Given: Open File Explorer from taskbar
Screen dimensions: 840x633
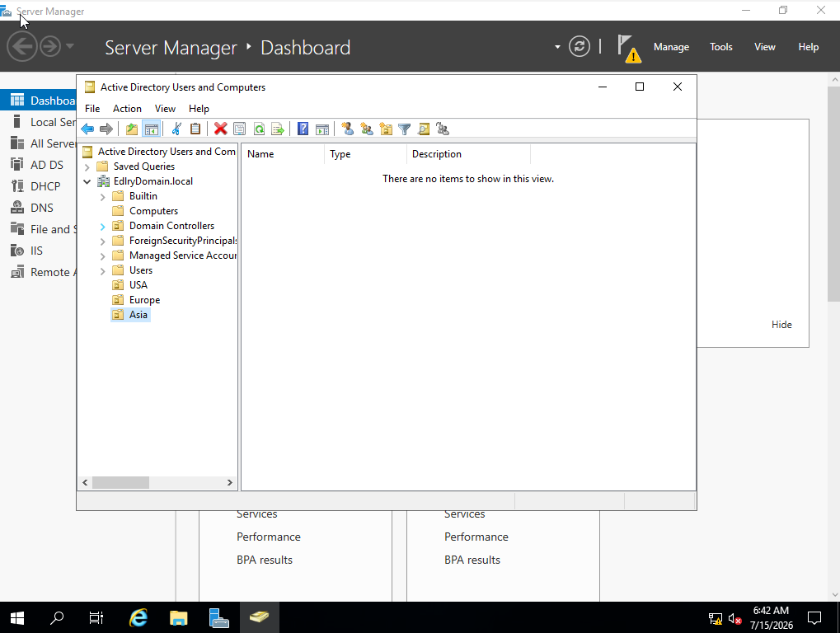Looking at the screenshot, I should point(178,618).
